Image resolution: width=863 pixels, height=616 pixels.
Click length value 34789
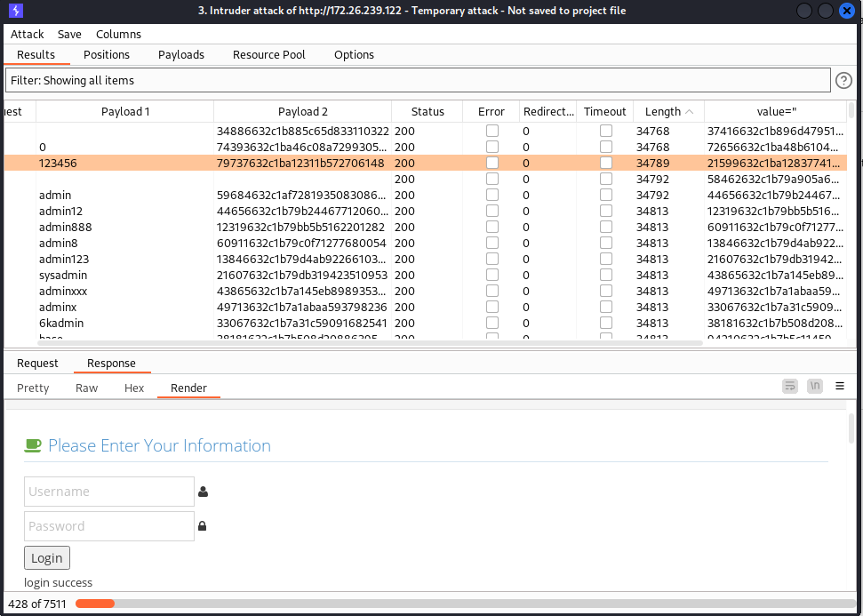pyautogui.click(x=652, y=163)
